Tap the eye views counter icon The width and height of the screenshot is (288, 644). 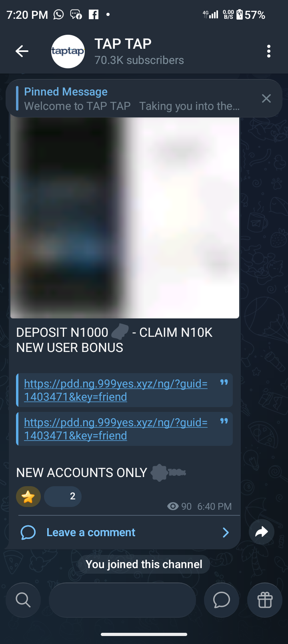(173, 507)
